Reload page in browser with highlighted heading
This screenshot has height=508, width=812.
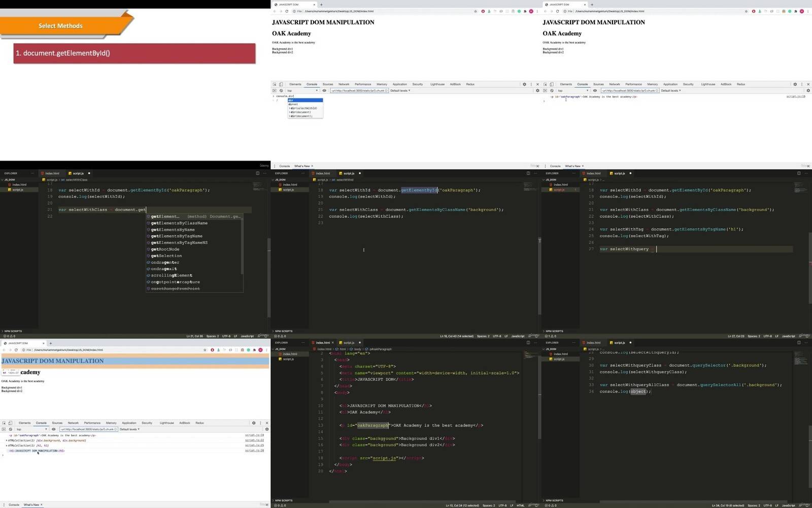coord(16,350)
